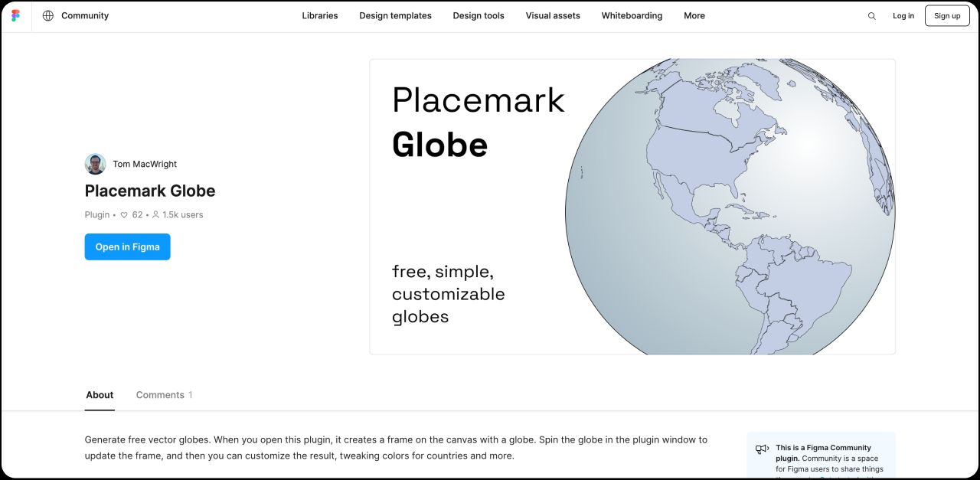This screenshot has width=980, height=480.
Task: Click the Open in Figma button
Action: (x=127, y=247)
